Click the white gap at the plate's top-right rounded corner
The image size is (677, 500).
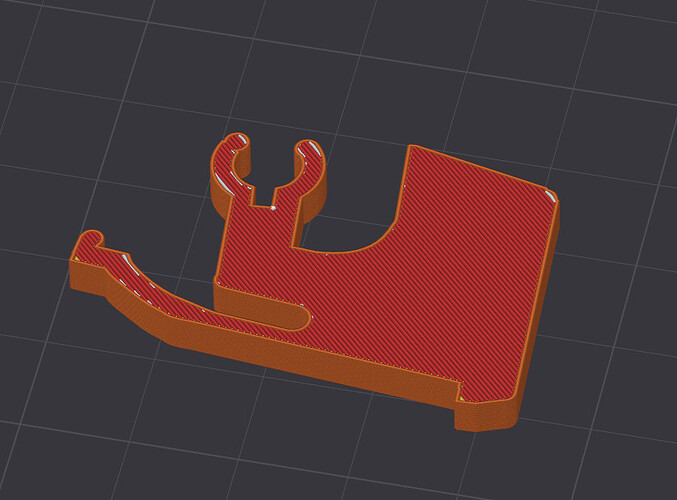tap(550, 195)
